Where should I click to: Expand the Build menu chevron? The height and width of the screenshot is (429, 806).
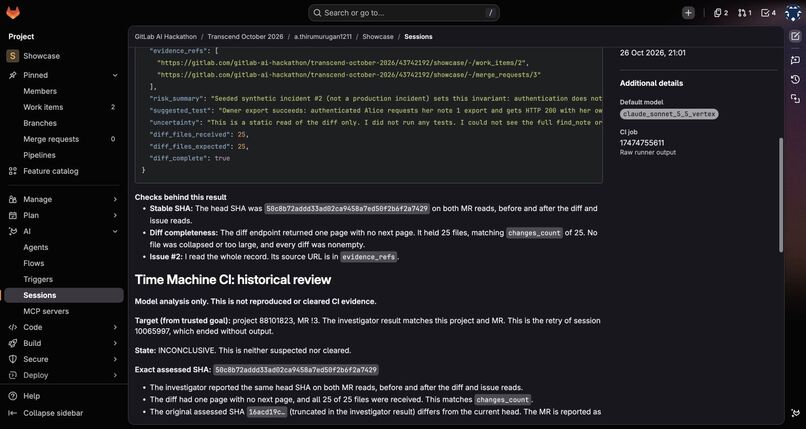click(x=115, y=343)
